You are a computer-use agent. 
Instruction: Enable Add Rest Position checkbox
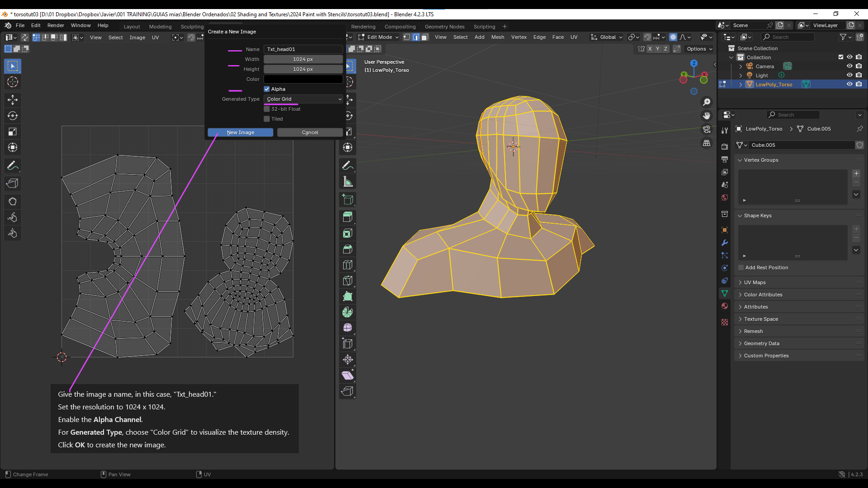(x=741, y=267)
